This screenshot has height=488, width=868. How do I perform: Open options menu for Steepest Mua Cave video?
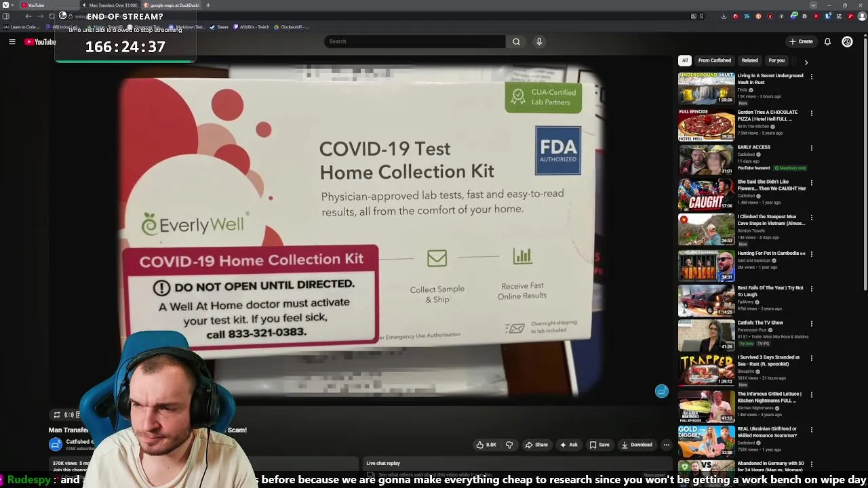click(812, 218)
